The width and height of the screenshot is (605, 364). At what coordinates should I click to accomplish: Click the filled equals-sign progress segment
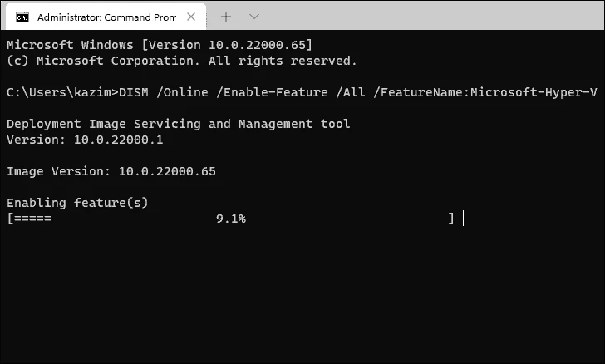(x=32, y=219)
